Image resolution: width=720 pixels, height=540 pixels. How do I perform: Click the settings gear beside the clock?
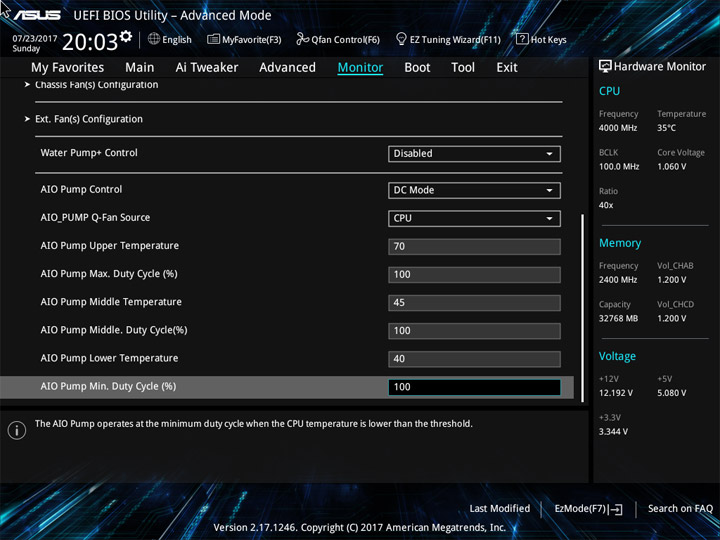pyautogui.click(x=126, y=36)
